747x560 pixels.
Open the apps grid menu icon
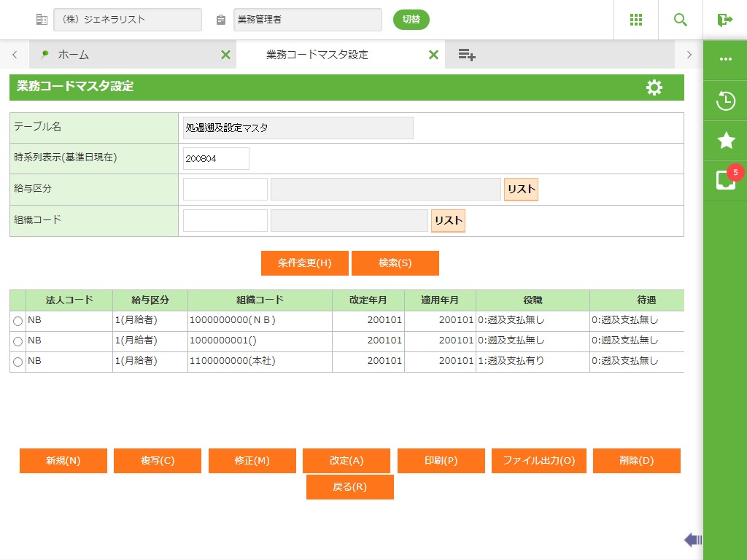coord(636,20)
